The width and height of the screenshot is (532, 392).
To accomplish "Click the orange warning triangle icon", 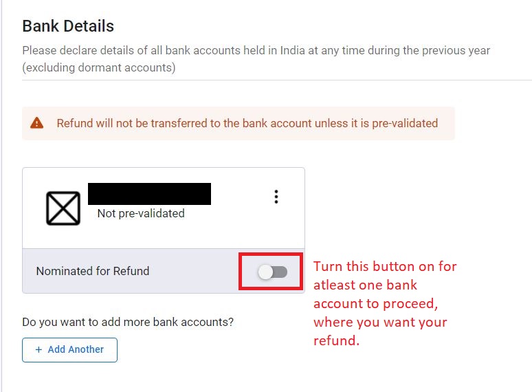I will click(36, 123).
